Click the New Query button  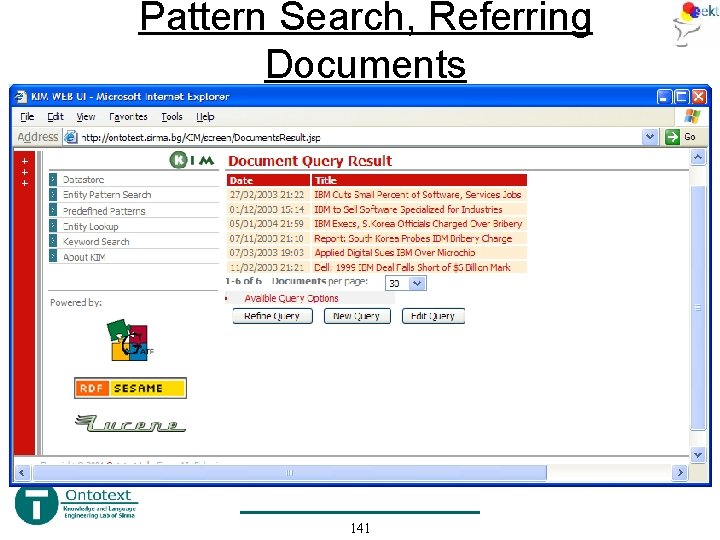pos(357,316)
